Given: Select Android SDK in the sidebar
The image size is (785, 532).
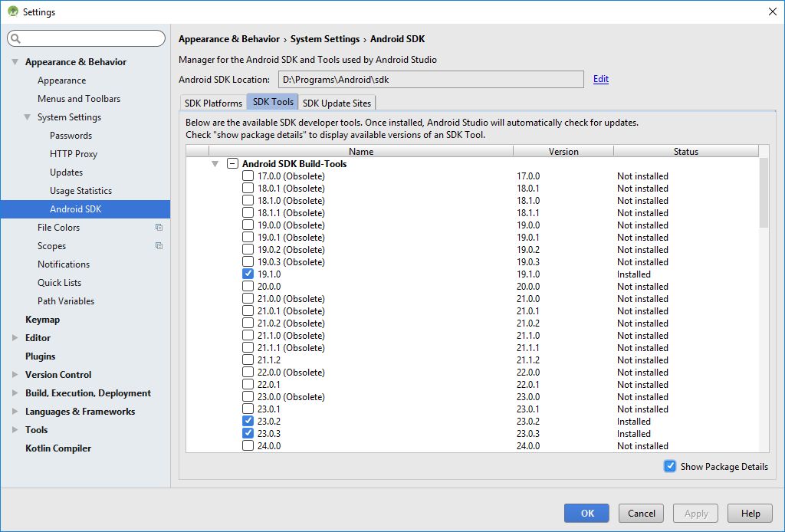Looking at the screenshot, I should pyautogui.click(x=85, y=209).
